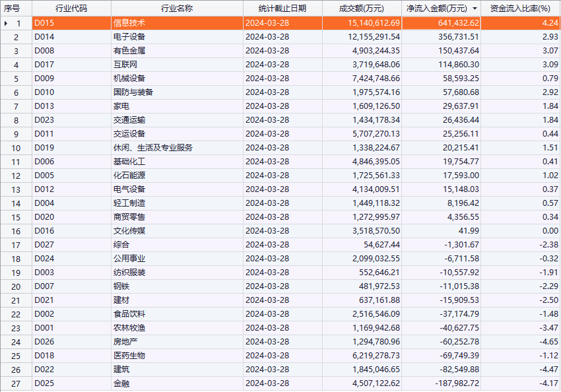Sort by the 行业代码 column header
This screenshot has height=392, width=561.
point(71,9)
